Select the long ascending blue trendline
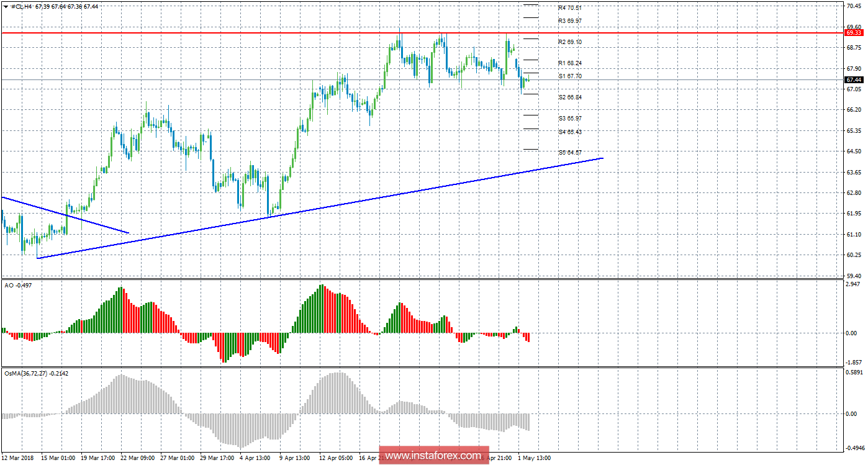The image size is (868, 465). click(x=320, y=208)
